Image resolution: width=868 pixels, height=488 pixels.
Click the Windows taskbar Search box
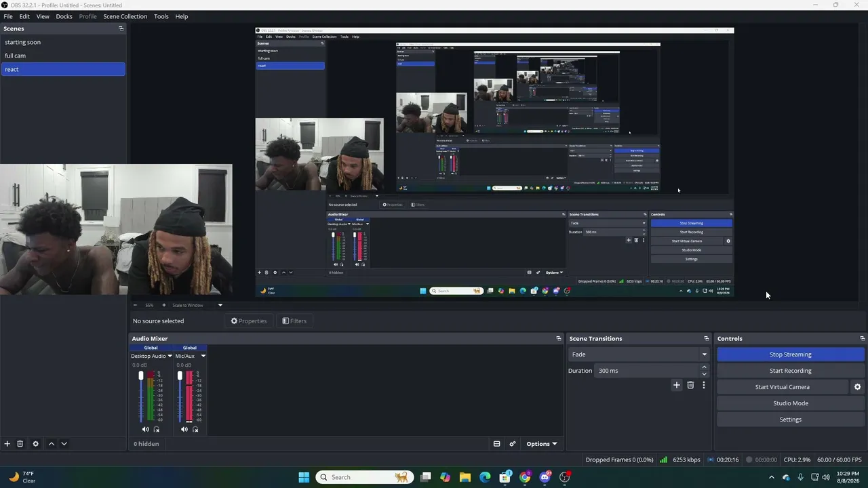[x=364, y=477]
